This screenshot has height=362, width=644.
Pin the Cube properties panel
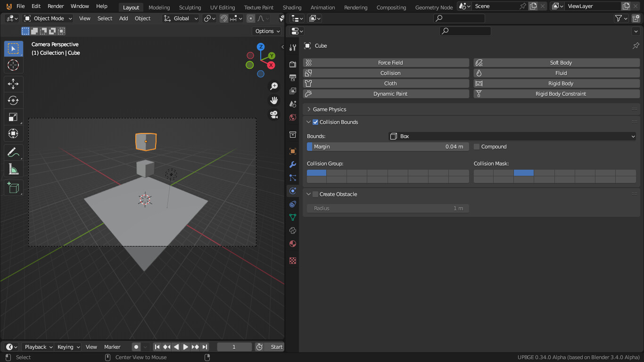[x=636, y=46]
